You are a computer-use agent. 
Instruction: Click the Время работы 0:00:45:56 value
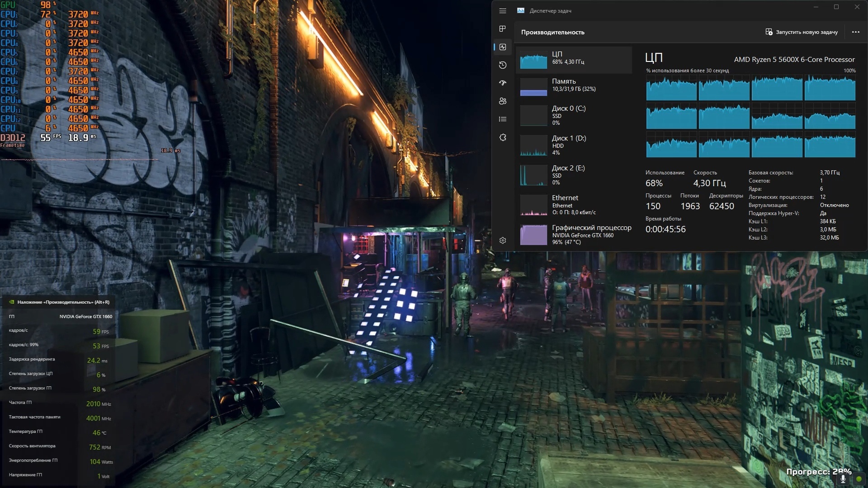click(665, 229)
